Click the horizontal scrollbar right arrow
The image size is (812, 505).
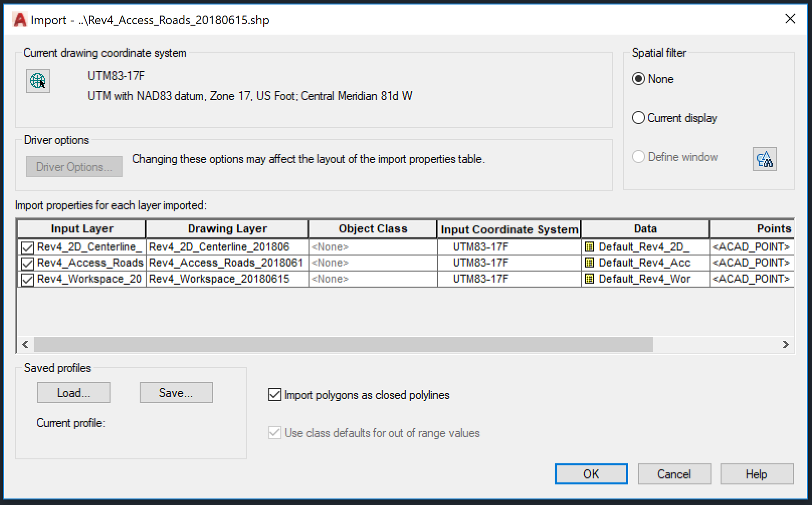point(786,344)
